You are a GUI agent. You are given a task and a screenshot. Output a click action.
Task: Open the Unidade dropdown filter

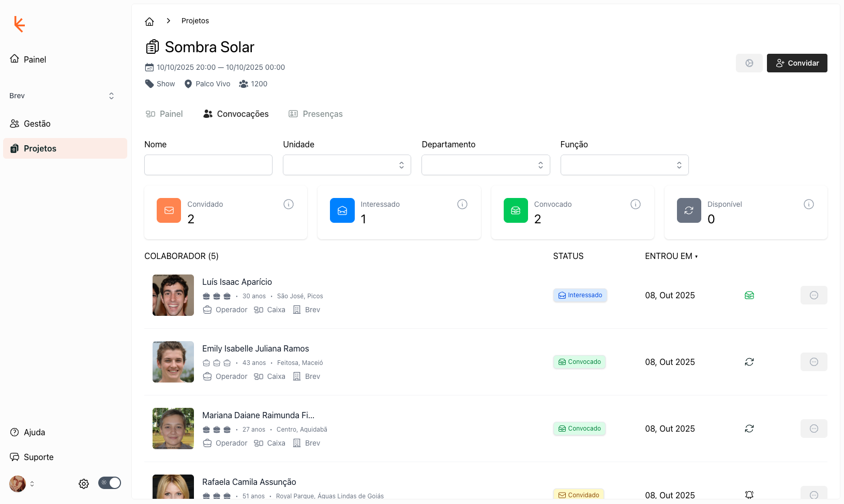346,165
